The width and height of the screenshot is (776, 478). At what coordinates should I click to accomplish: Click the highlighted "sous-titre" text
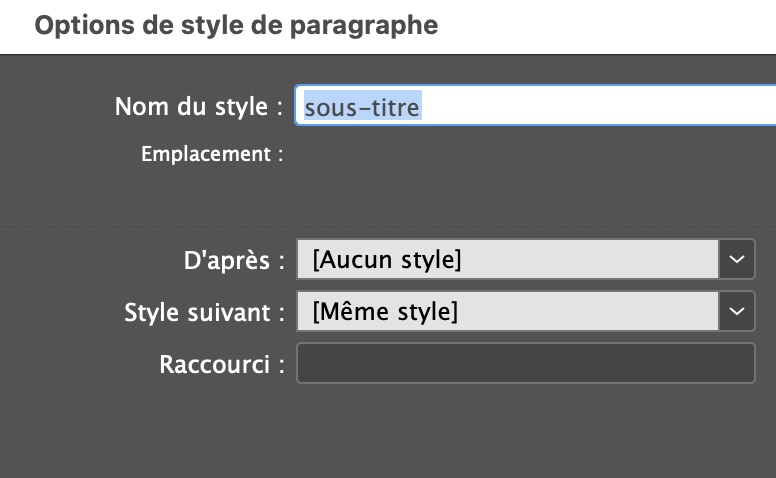363,106
